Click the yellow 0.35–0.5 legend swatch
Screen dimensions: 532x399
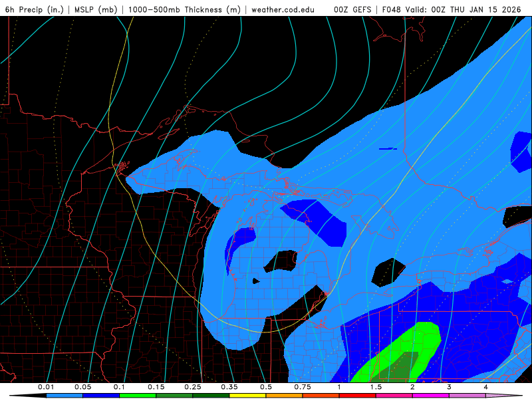247,396
